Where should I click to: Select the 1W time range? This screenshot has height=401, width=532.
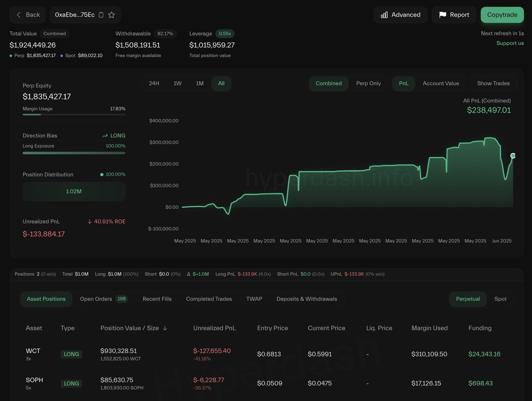[177, 83]
